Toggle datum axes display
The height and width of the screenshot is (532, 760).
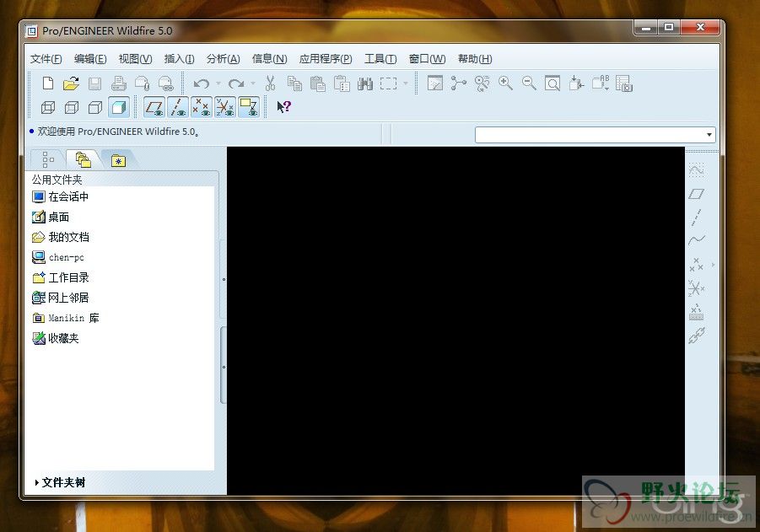pos(178,107)
